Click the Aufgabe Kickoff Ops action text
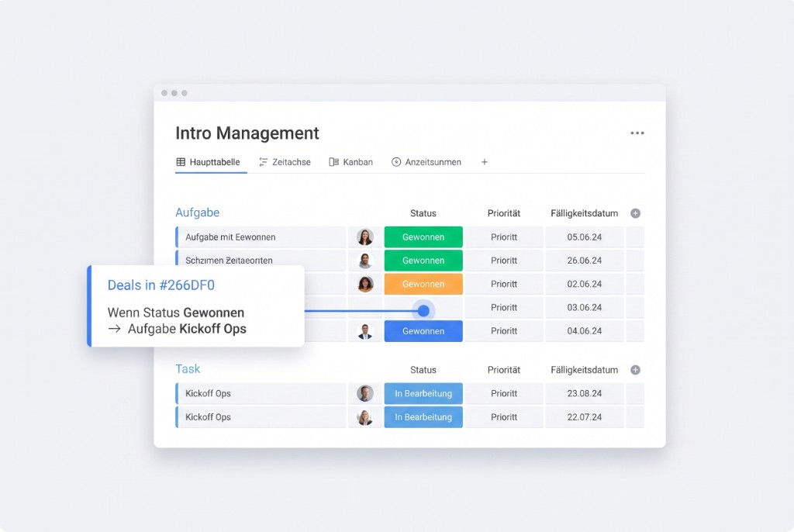Viewport: 794px width, 532px height. tap(187, 329)
